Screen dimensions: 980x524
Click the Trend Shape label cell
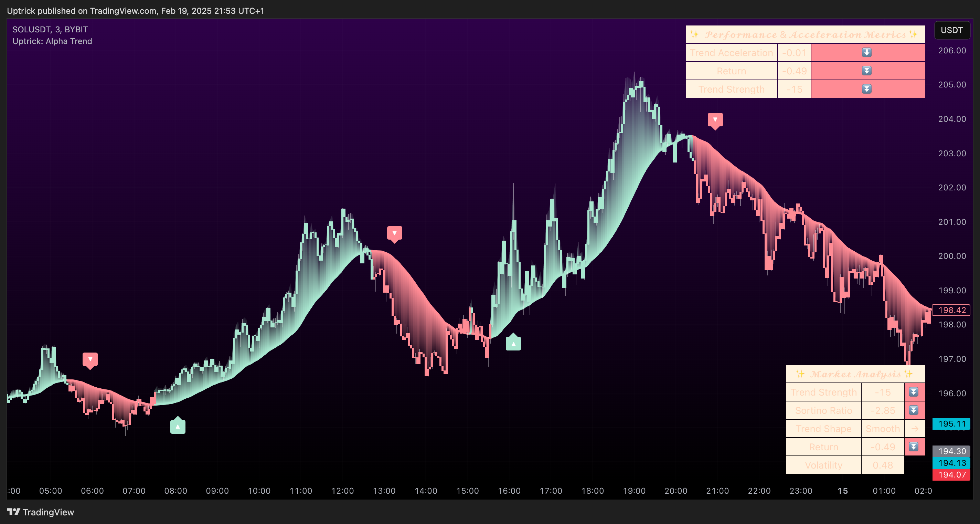[824, 429]
